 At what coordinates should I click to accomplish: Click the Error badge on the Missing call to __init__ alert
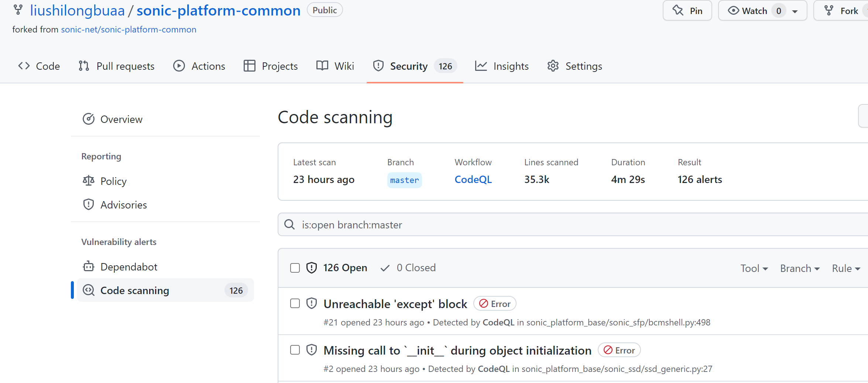click(619, 350)
